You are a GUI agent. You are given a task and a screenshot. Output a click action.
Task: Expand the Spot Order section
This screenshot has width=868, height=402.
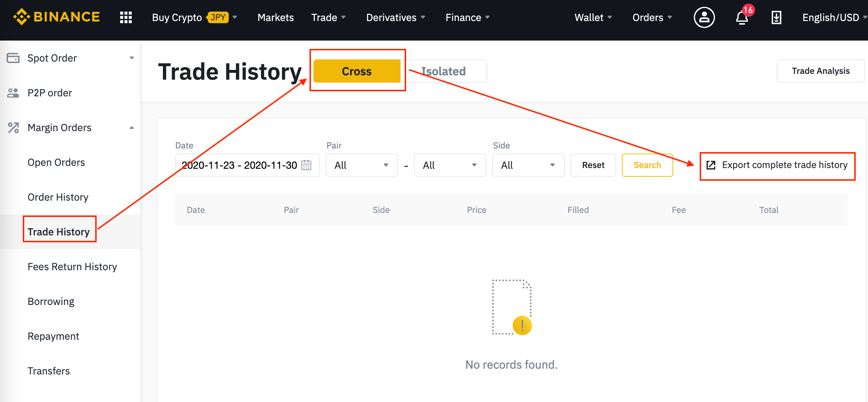(132, 58)
